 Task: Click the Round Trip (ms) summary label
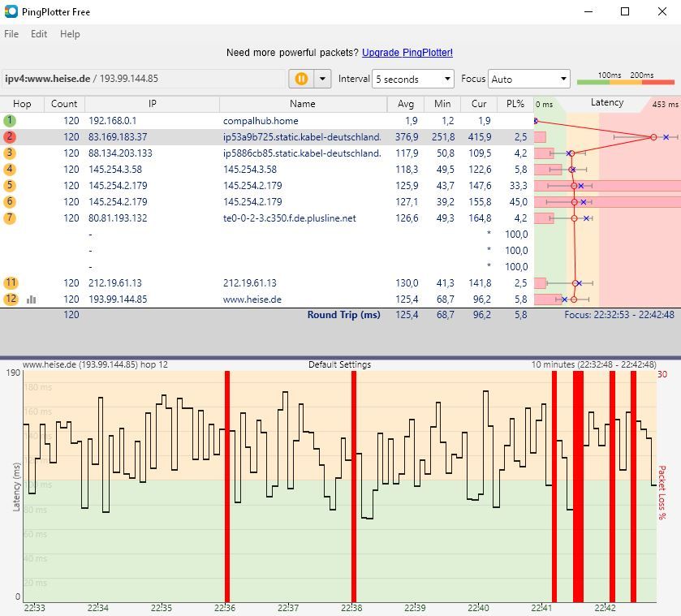(343, 315)
